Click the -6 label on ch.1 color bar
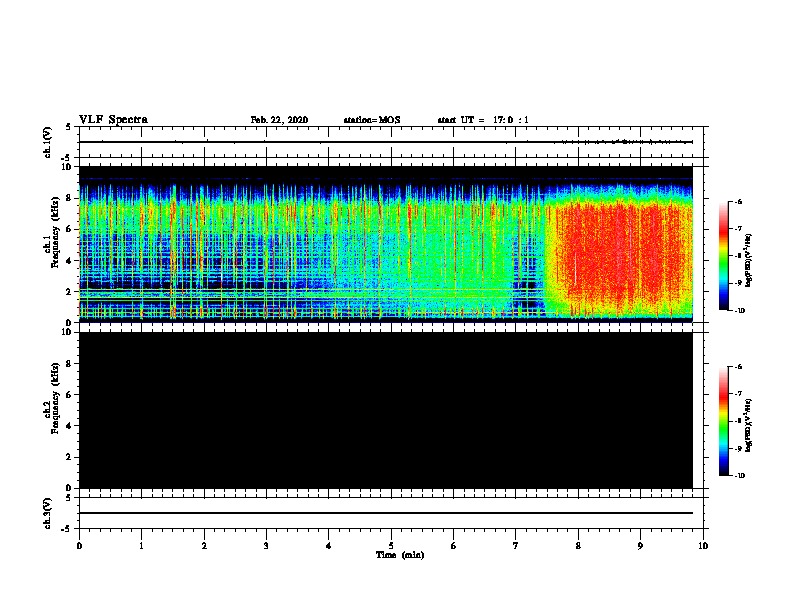 coord(738,201)
